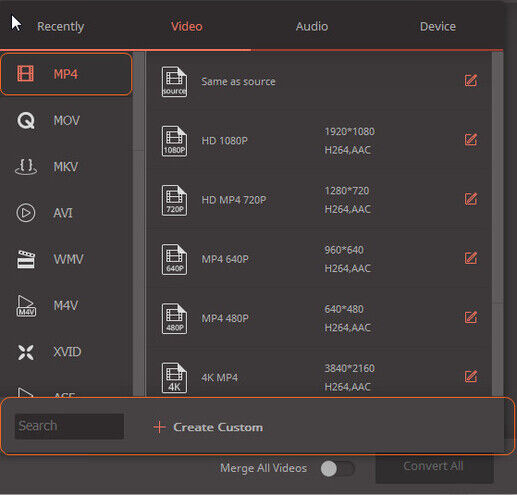Viewport: 517px width, 495px height.
Task: Select the WMV format label
Action: (68, 259)
